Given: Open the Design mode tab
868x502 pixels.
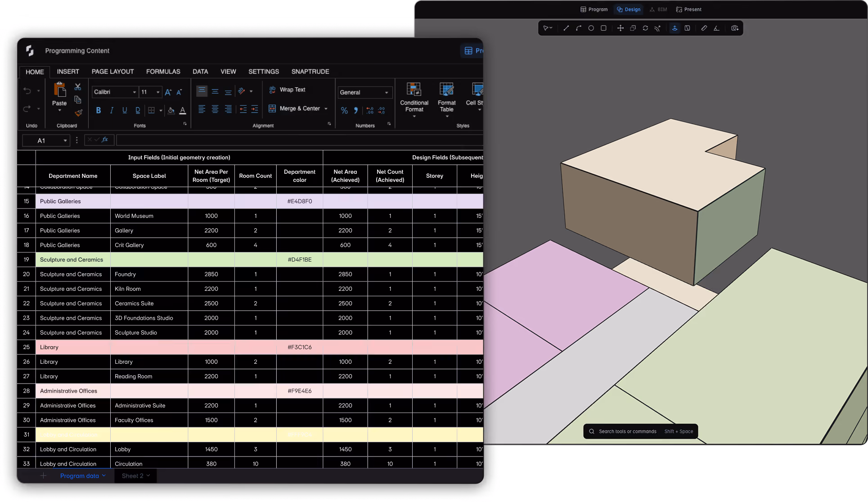Looking at the screenshot, I should coord(629,9).
